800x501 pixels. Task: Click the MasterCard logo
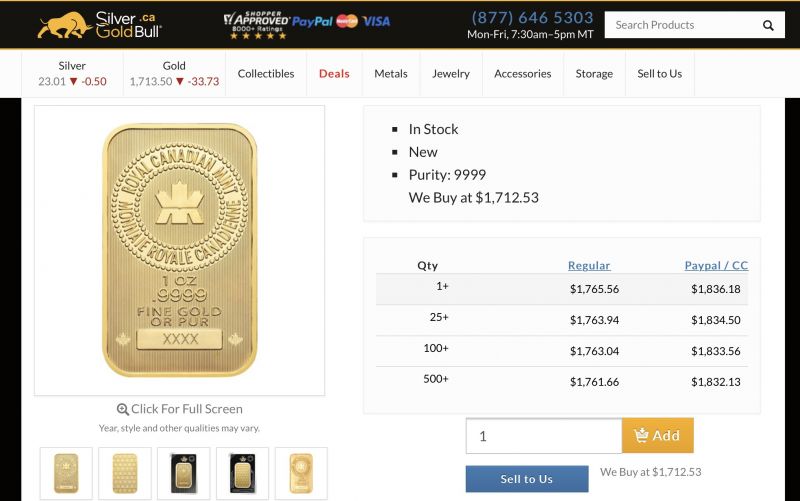coord(347,21)
